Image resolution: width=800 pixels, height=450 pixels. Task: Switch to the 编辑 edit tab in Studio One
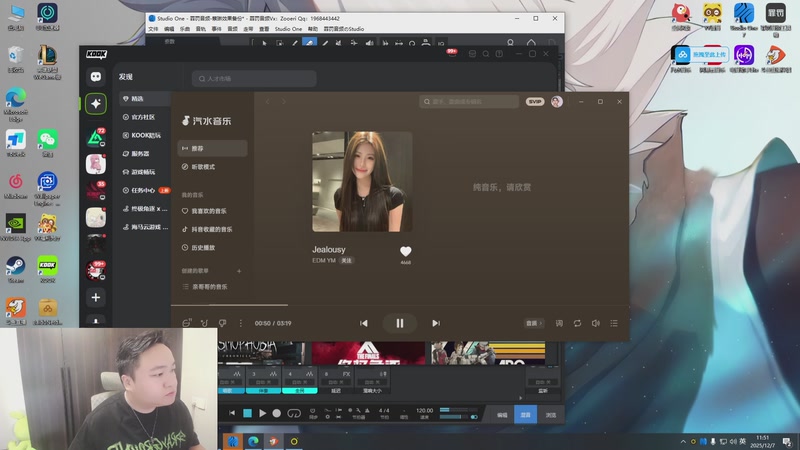click(502, 415)
